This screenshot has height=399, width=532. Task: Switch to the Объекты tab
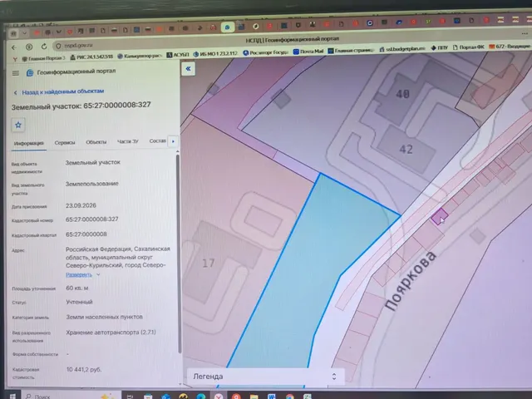tap(96, 142)
